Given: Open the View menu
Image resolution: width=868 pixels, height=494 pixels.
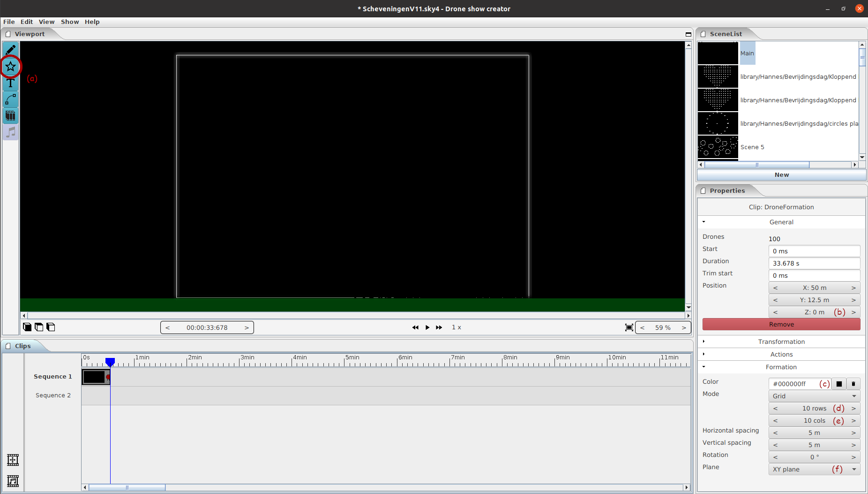Looking at the screenshot, I should coord(46,22).
